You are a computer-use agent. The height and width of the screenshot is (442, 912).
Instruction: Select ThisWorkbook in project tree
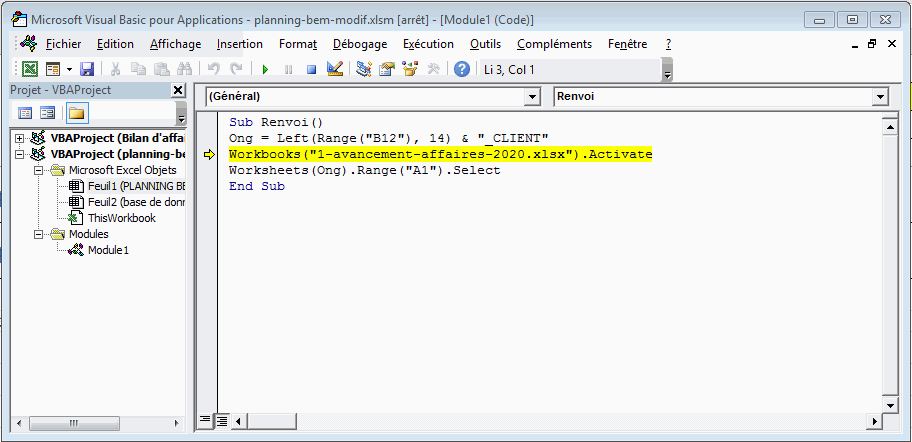tap(122, 218)
